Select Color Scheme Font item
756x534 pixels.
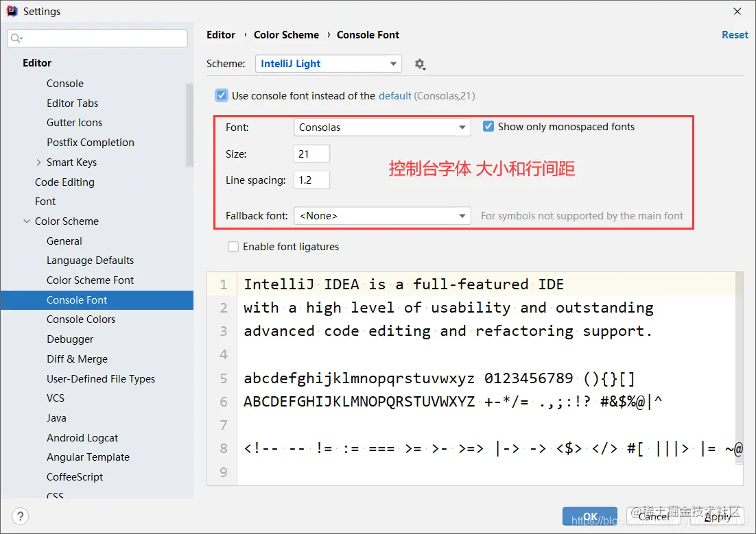tap(90, 280)
